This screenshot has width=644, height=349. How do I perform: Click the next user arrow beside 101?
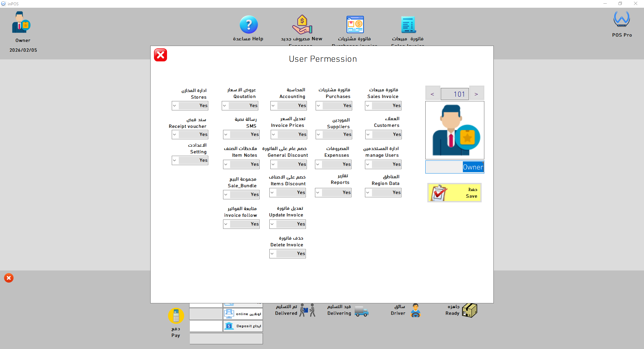coord(476,94)
